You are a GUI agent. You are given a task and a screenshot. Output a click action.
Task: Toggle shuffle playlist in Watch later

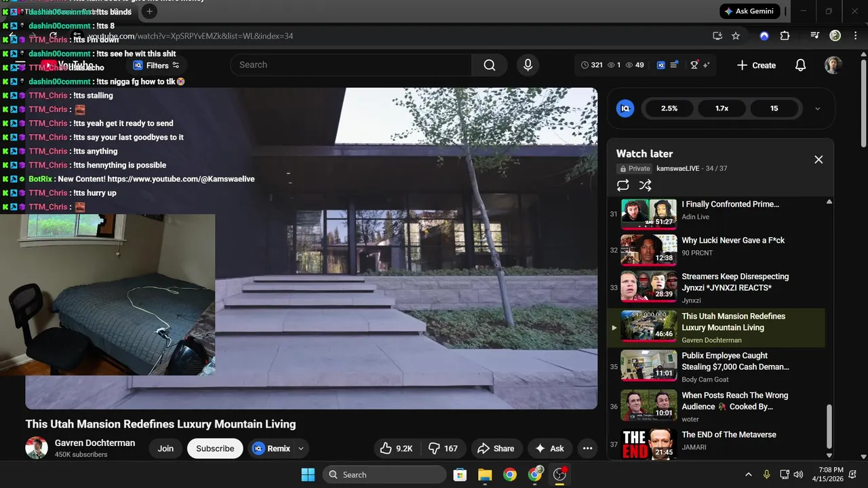[646, 185]
